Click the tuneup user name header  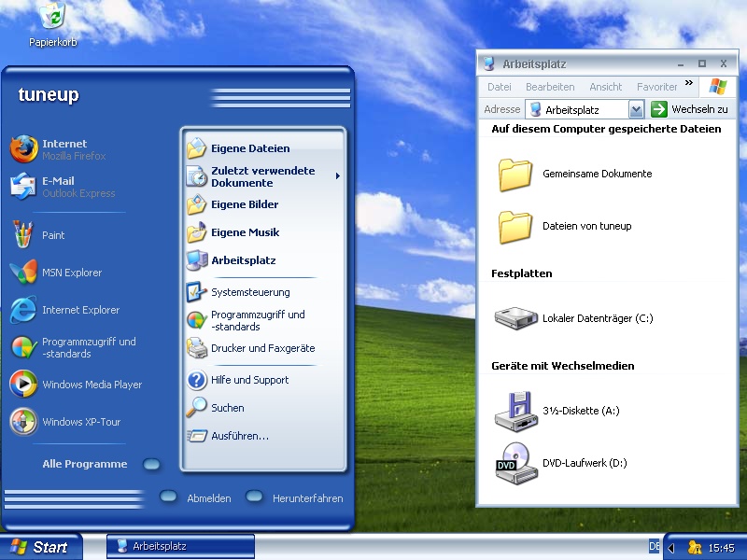coord(49,94)
